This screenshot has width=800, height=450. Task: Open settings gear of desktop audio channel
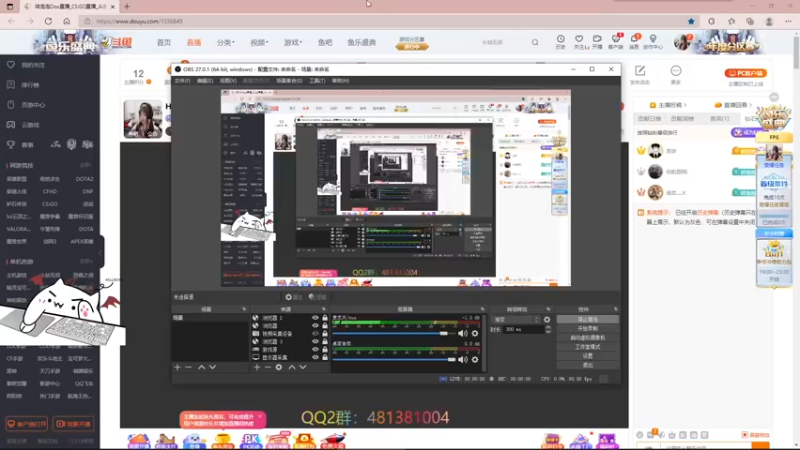(x=475, y=359)
